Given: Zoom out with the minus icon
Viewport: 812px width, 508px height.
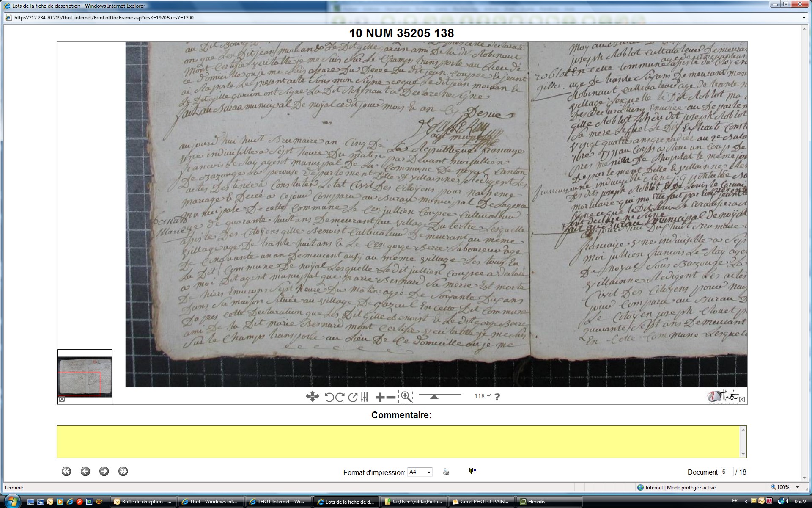Looking at the screenshot, I should (391, 397).
